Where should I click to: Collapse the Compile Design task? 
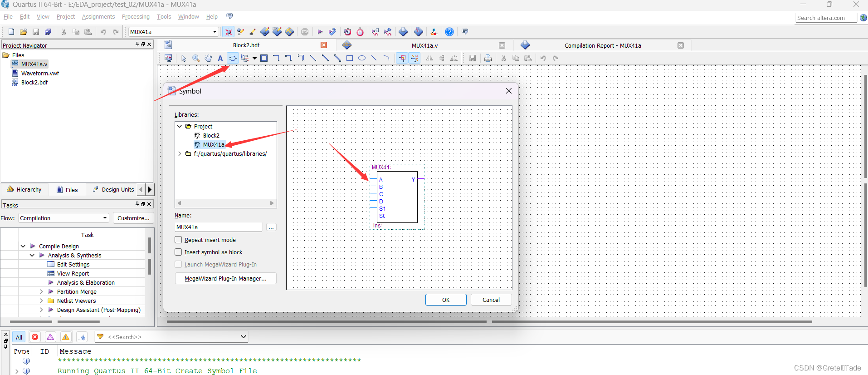(x=23, y=246)
